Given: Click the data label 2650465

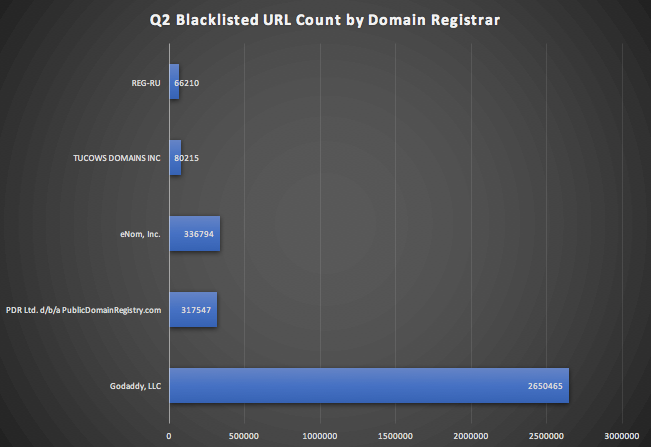Looking at the screenshot, I should click(545, 386).
